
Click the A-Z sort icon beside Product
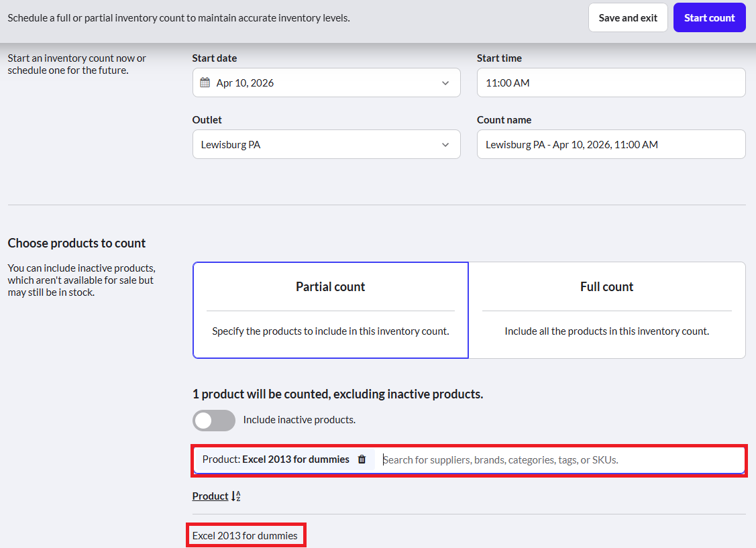coord(235,496)
